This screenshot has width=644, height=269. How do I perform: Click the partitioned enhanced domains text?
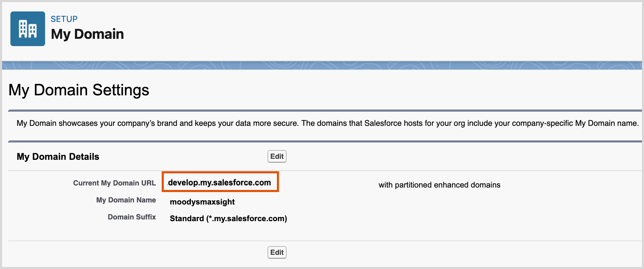tap(439, 185)
